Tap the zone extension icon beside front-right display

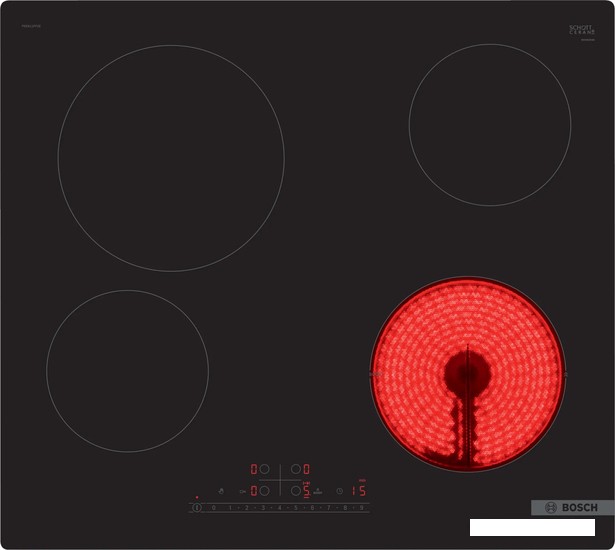[317, 491]
